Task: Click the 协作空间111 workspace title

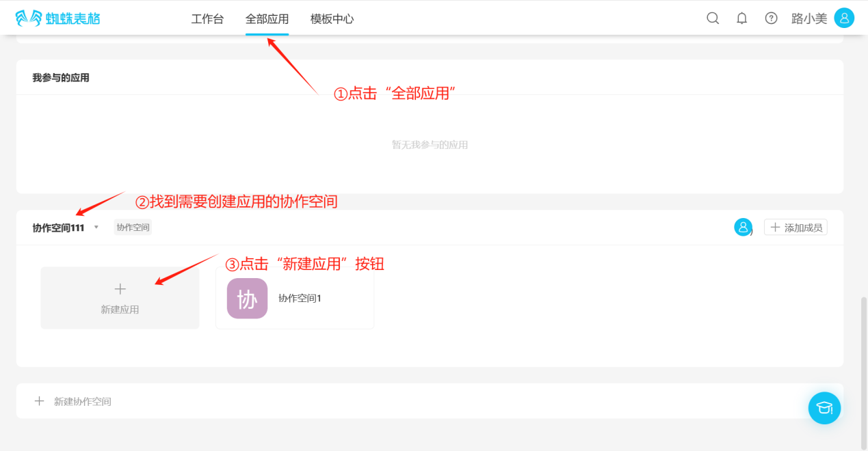Action: 58,228
